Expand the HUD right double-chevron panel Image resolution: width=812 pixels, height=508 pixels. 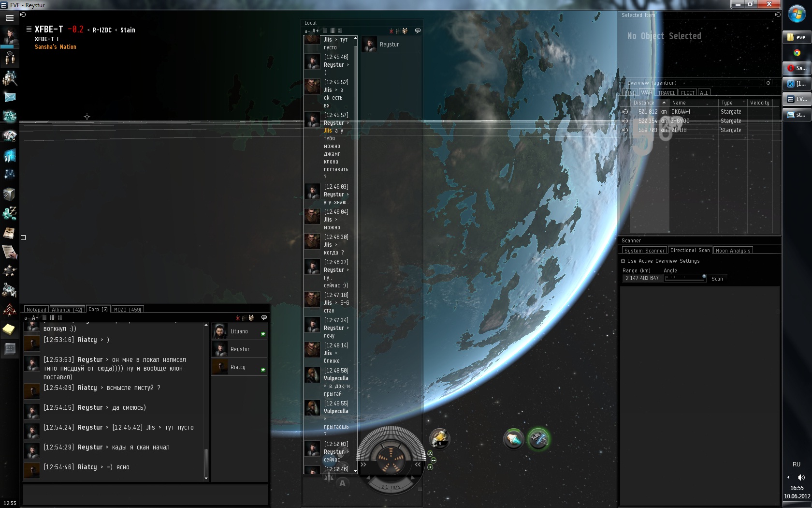[418, 464]
